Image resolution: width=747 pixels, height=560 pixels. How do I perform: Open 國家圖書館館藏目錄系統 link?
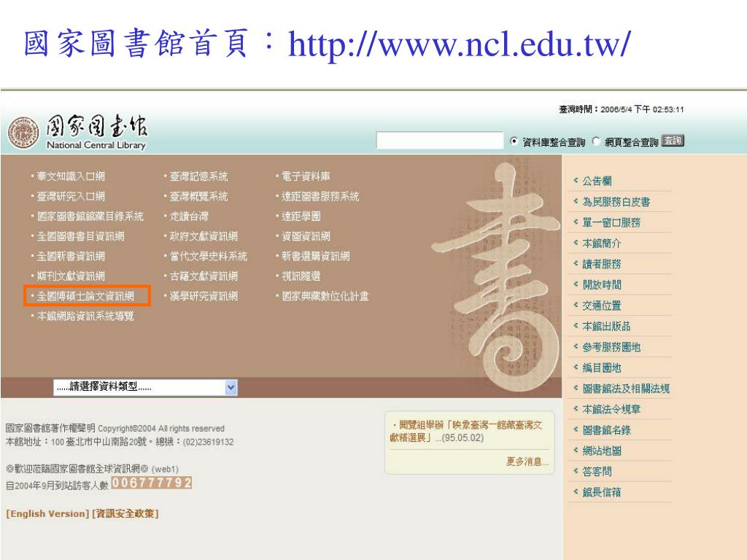90,216
